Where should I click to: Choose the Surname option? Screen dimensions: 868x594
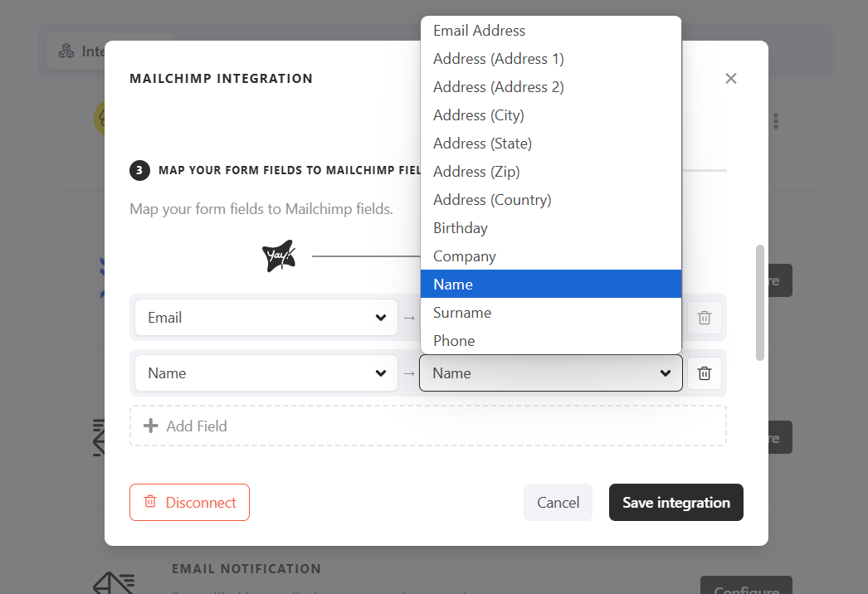pos(462,313)
